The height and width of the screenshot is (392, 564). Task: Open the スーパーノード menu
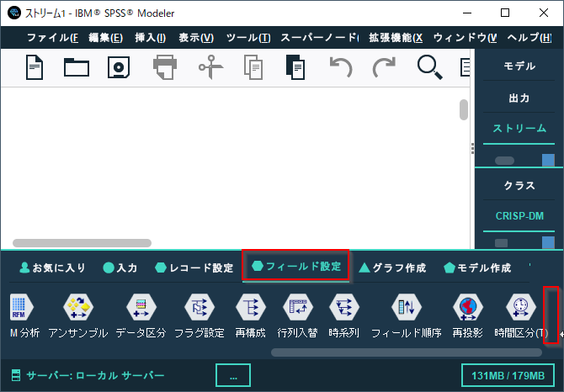(319, 37)
